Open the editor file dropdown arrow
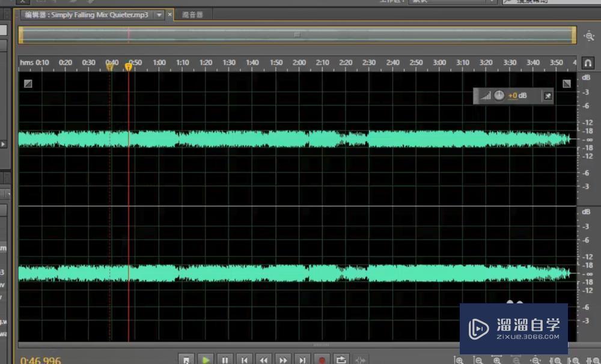This screenshot has height=364, width=601. pos(159,15)
